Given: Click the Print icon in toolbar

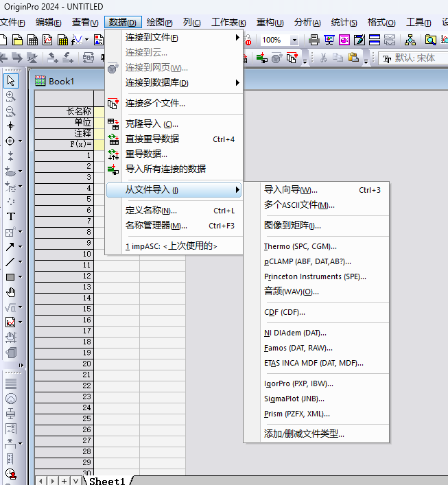Looking at the screenshot, I should point(314,40).
